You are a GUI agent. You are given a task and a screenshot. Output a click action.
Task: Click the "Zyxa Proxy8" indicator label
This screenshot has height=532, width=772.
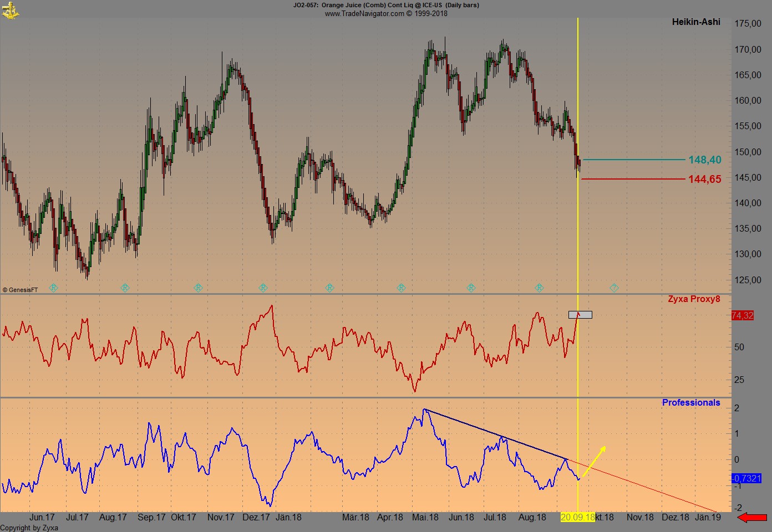tap(694, 299)
